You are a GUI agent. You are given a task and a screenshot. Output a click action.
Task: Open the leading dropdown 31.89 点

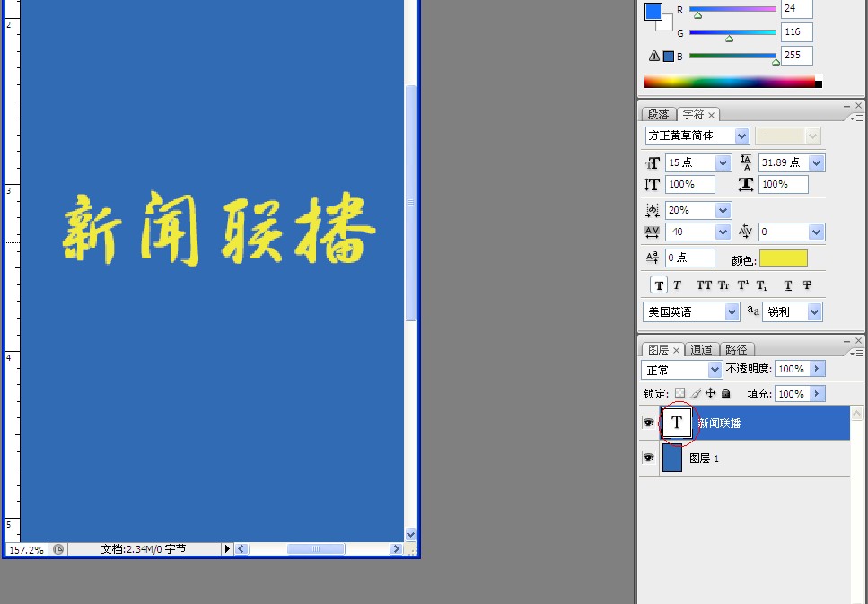[816, 162]
